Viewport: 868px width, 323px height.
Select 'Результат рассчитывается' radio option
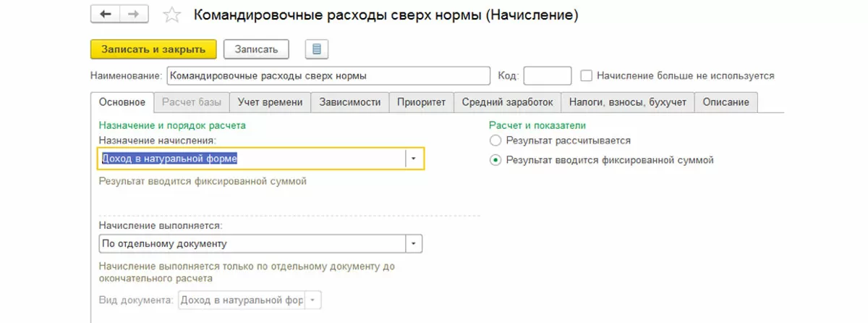click(x=495, y=140)
